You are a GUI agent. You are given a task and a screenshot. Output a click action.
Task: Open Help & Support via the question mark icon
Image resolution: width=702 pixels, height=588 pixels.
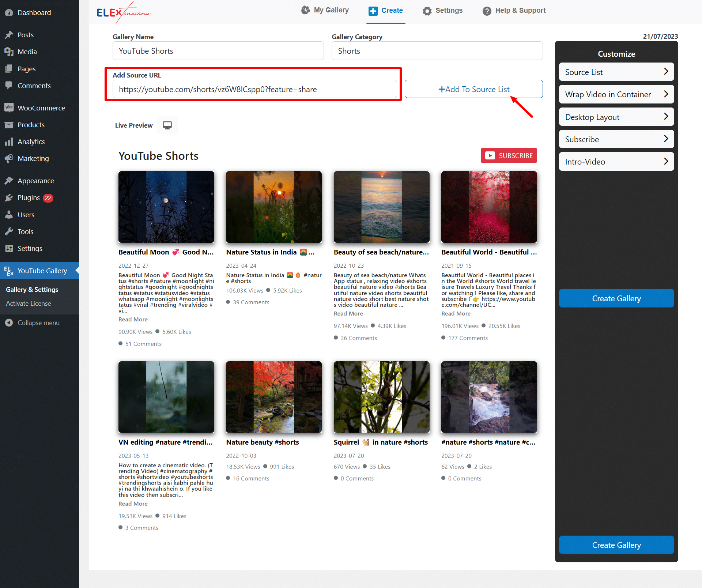[x=487, y=11]
